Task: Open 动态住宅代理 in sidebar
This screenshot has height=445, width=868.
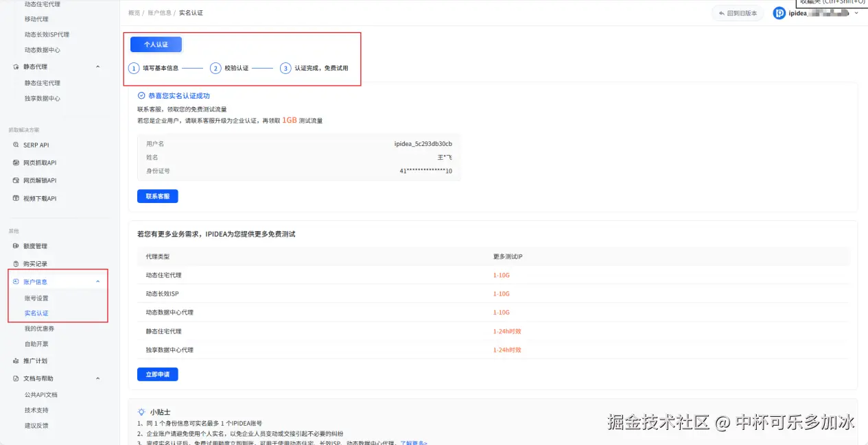Action: click(x=42, y=4)
